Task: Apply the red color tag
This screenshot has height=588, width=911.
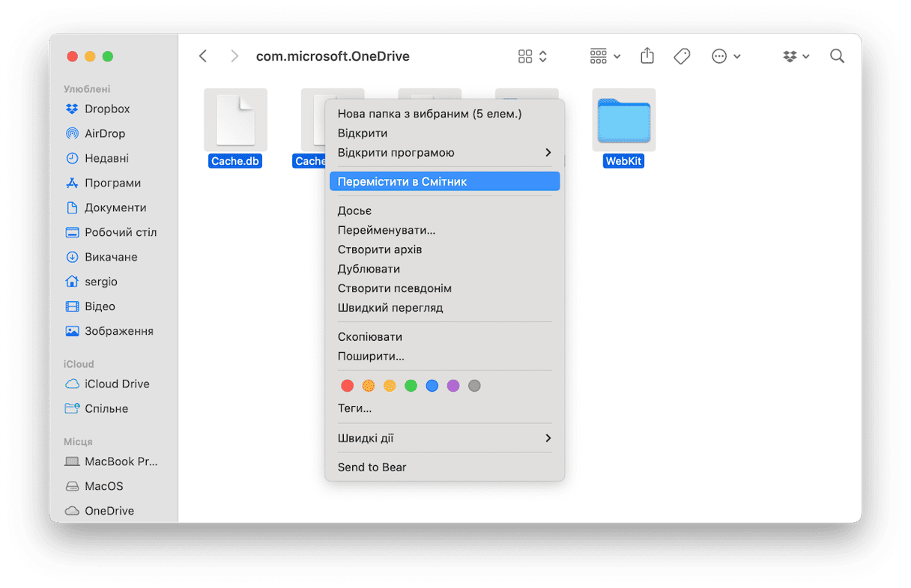Action: click(x=347, y=386)
